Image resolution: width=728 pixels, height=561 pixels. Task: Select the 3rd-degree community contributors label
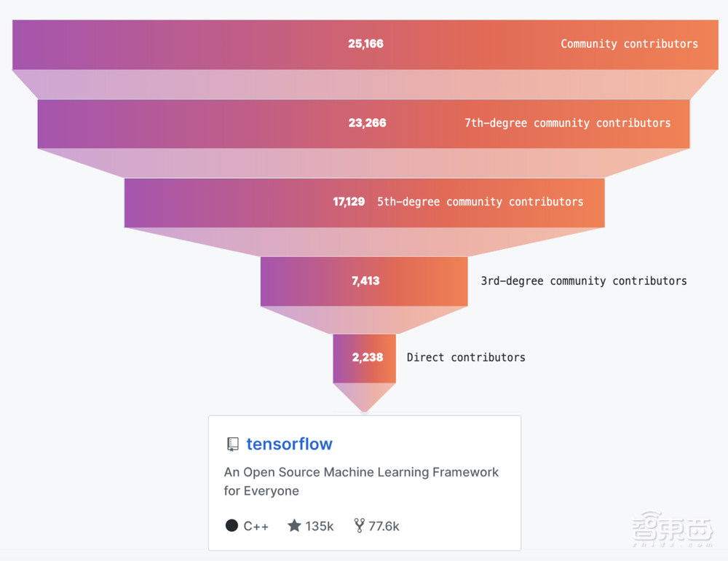(x=583, y=280)
